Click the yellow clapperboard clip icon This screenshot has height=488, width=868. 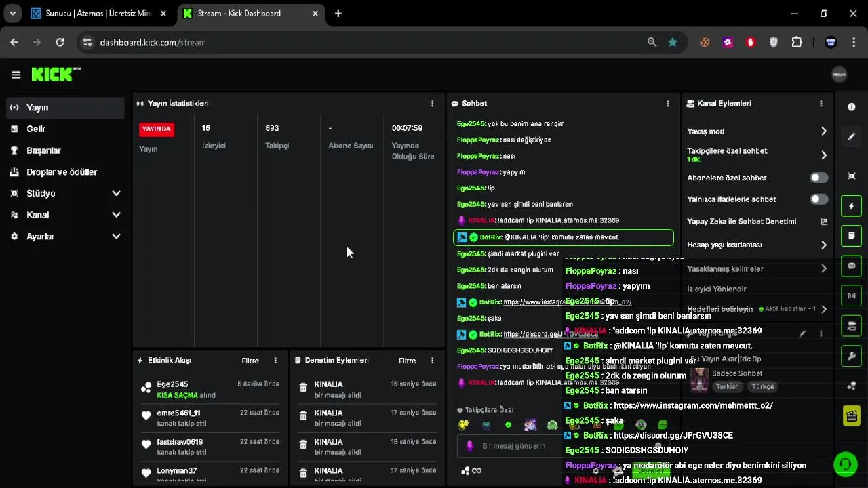click(852, 415)
